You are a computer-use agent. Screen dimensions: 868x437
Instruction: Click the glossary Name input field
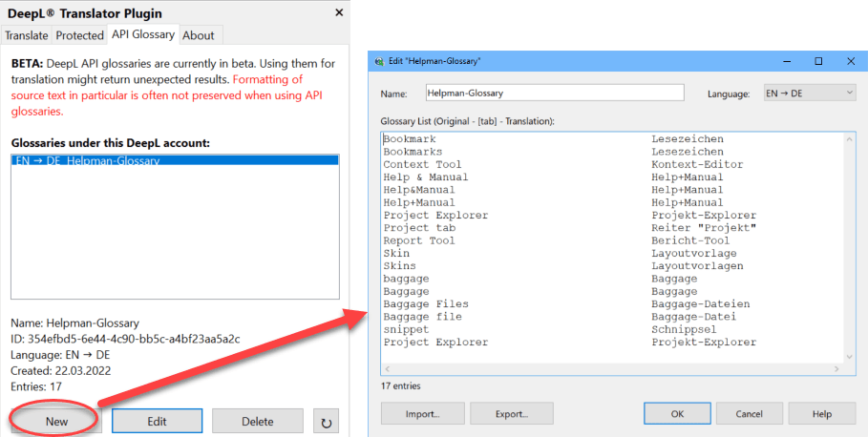click(555, 93)
